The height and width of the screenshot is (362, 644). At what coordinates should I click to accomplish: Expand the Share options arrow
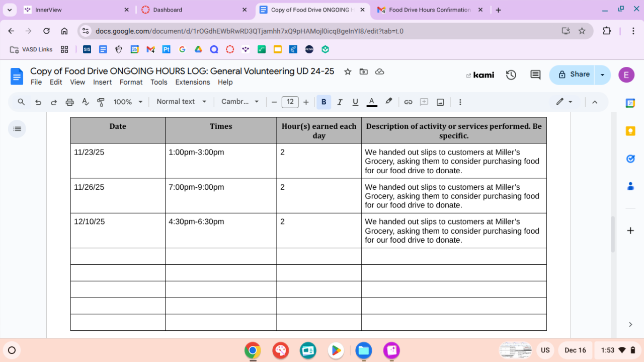tap(602, 75)
